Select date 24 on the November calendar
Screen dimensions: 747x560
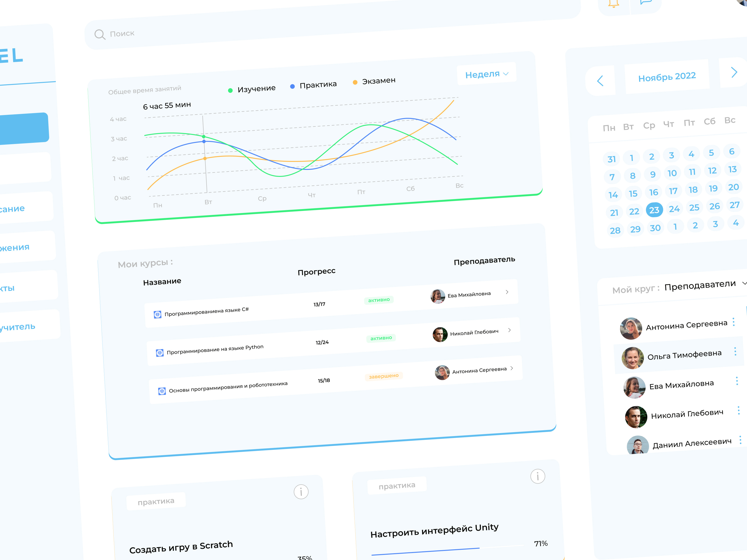click(675, 209)
